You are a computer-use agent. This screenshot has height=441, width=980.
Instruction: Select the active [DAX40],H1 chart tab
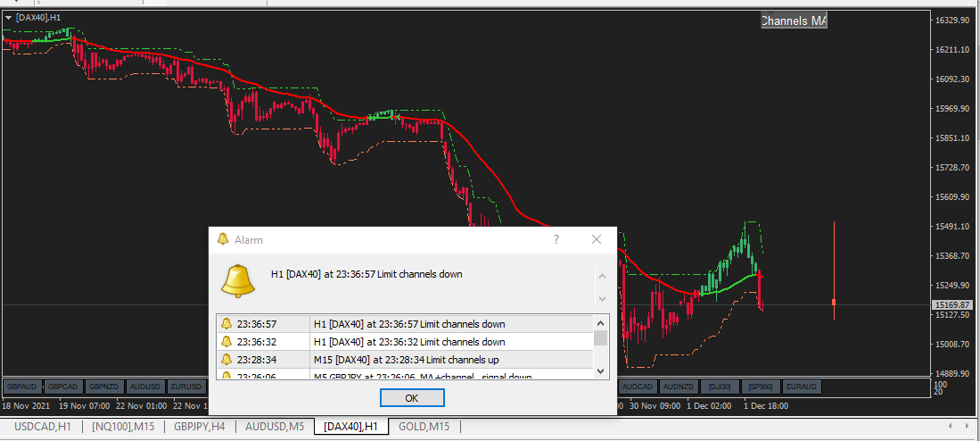(x=352, y=427)
